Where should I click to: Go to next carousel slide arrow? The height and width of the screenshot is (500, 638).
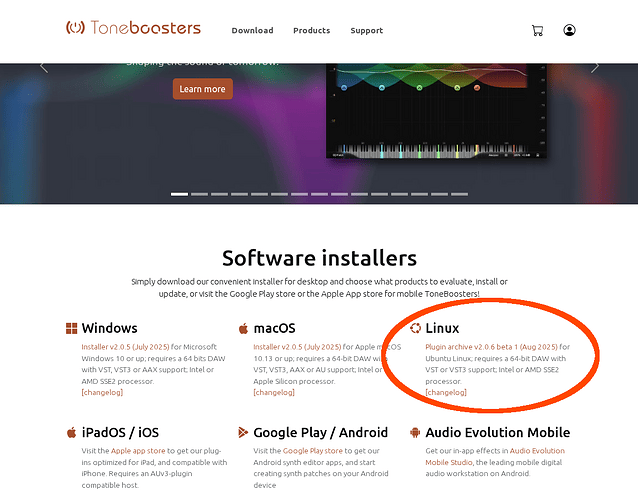pyautogui.click(x=595, y=68)
